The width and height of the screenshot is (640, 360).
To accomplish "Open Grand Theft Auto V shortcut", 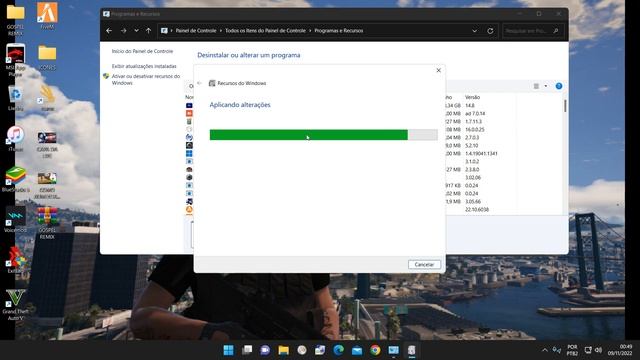I will click(16, 304).
